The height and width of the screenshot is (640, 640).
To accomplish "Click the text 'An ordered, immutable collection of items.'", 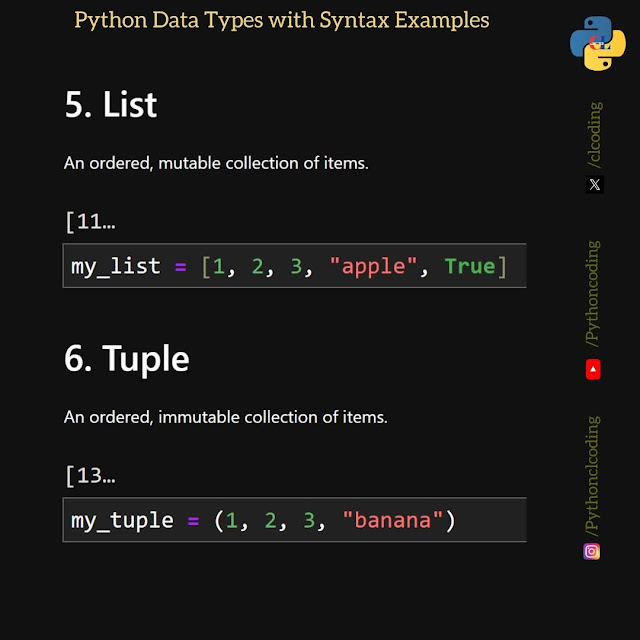I will 225,417.
